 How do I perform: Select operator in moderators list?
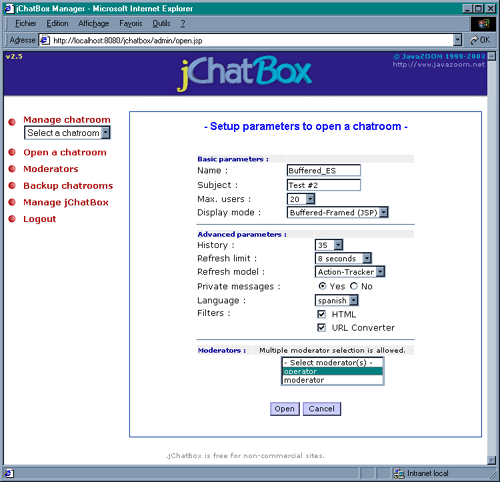[333, 371]
